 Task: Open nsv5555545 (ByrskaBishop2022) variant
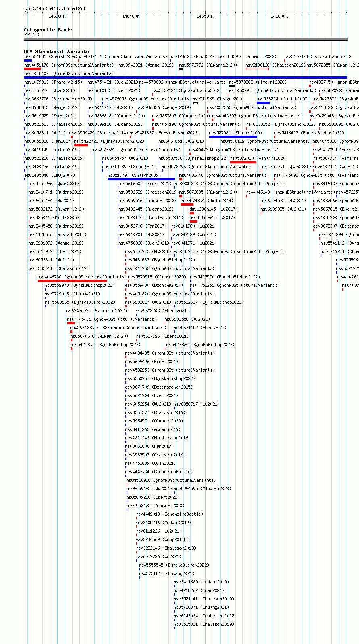click(174, 565)
